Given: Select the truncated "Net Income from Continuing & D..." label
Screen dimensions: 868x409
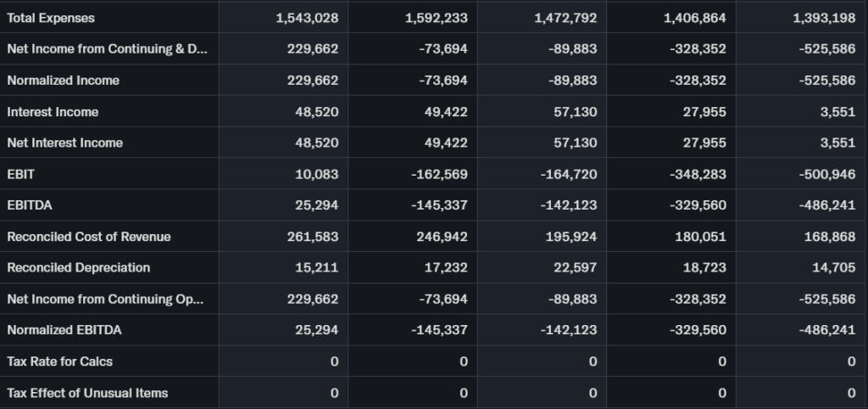Looking at the screenshot, I should point(106,49).
